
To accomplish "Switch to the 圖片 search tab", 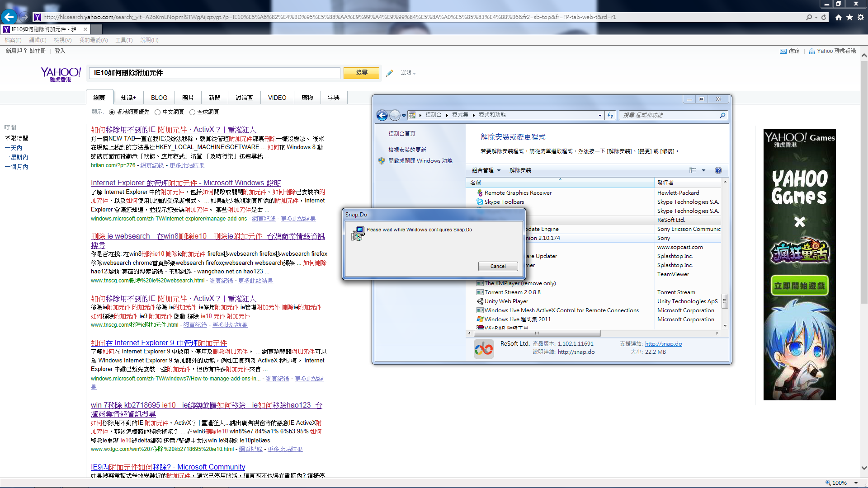I will click(188, 98).
